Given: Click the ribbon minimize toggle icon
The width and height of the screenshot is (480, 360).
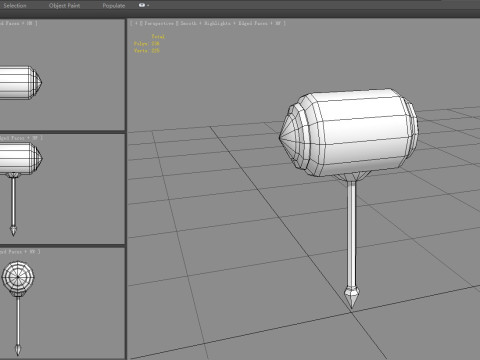Looking at the screenshot, I should click(x=142, y=5).
